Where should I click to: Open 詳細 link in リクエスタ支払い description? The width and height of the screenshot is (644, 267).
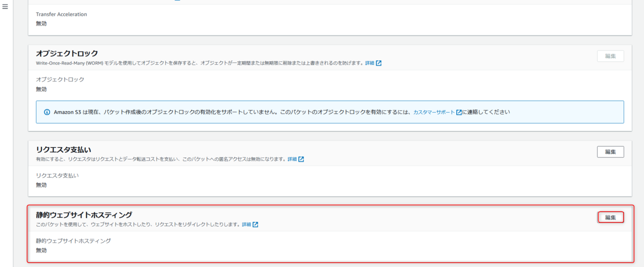click(292, 160)
